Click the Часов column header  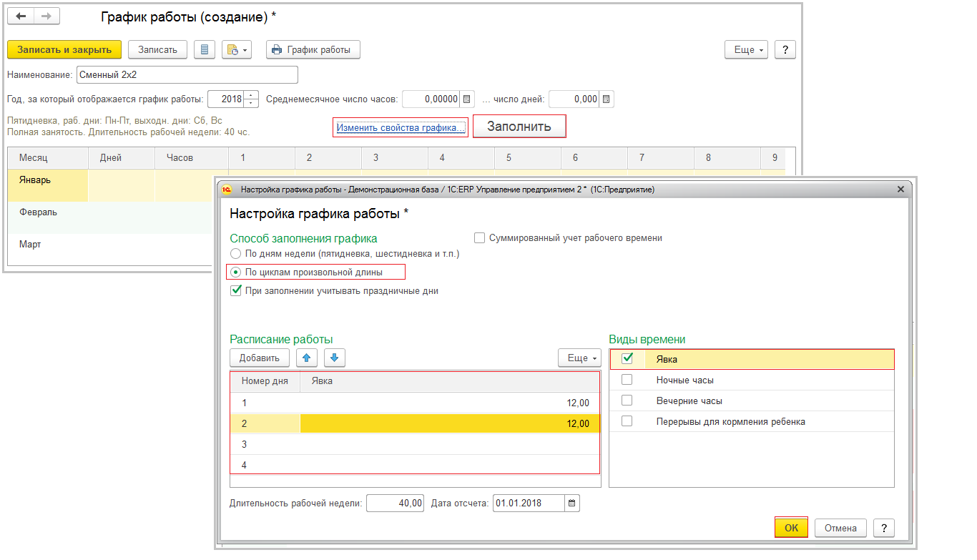(192, 157)
